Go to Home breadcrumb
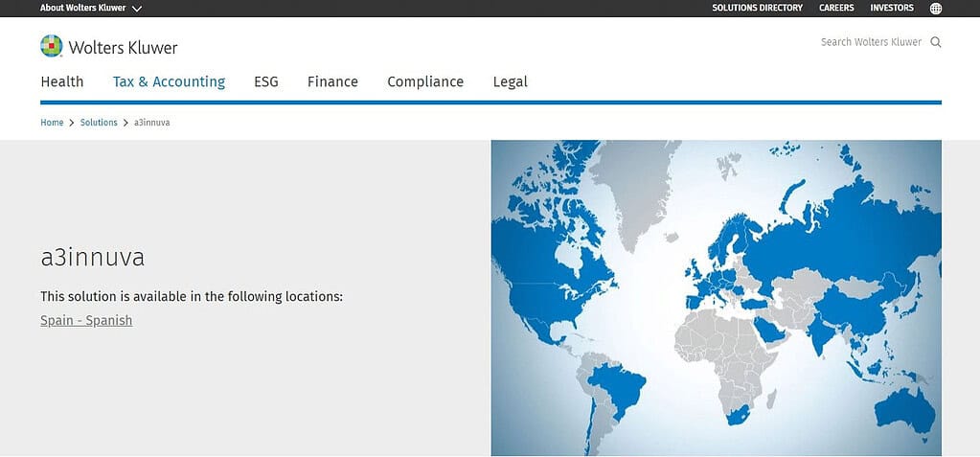Viewport: 980px width, 457px height. pos(52,123)
